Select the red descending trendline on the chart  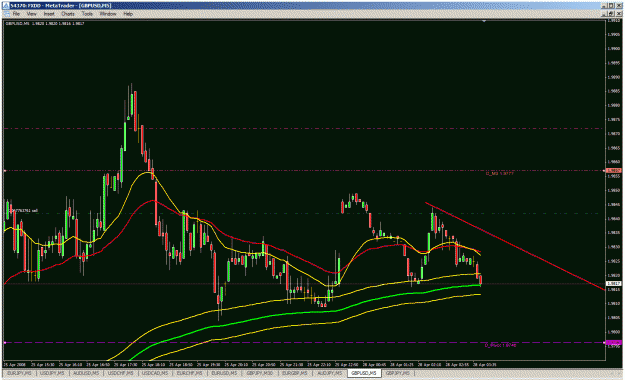(x=515, y=246)
